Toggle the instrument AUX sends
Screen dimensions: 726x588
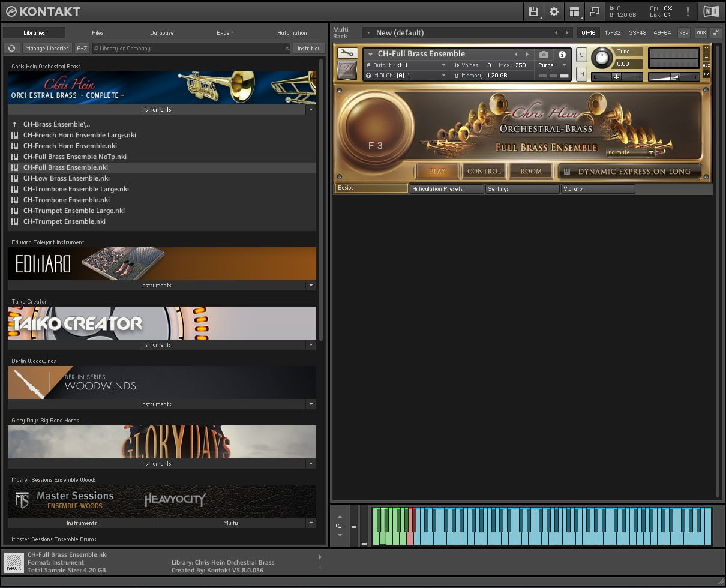pos(706,65)
